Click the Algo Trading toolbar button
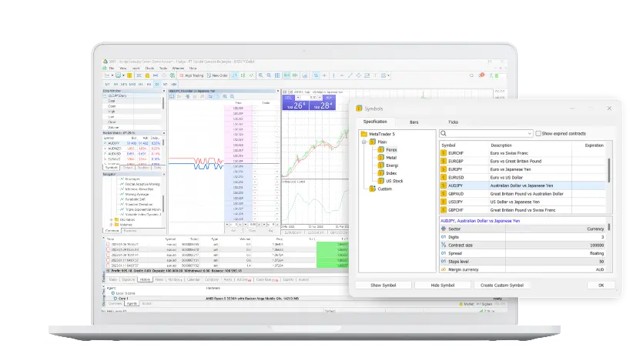Viewport: 633px width, 364px height. [x=191, y=75]
